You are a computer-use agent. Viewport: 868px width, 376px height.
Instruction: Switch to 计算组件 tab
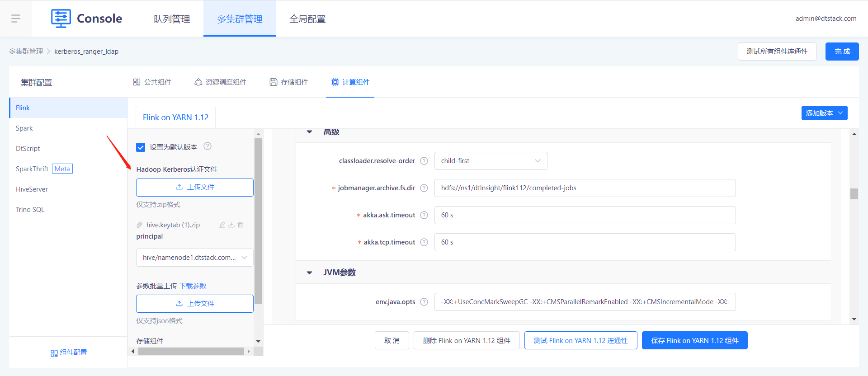(x=350, y=82)
